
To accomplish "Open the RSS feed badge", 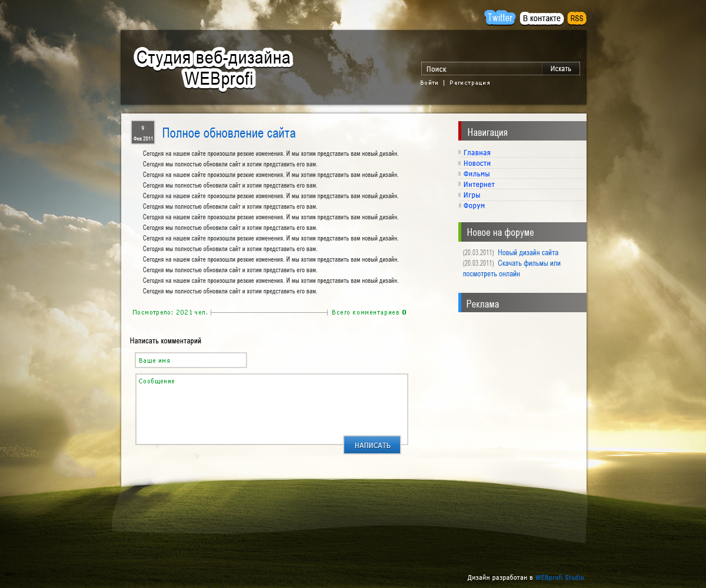I will tap(577, 18).
